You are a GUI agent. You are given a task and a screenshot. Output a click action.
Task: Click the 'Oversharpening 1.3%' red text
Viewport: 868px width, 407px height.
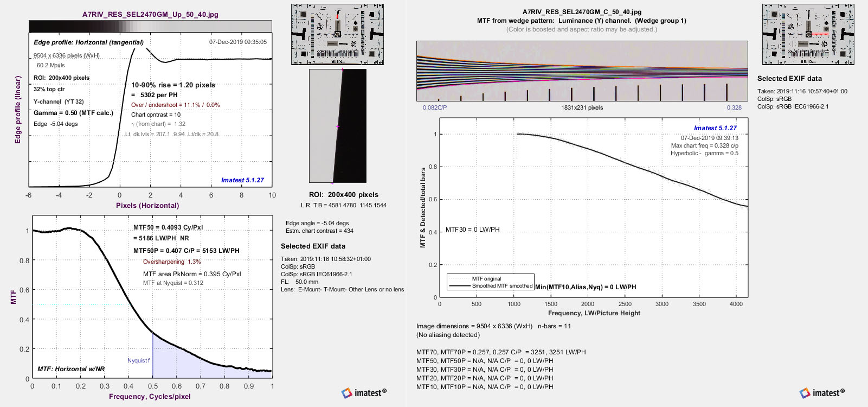172,262
